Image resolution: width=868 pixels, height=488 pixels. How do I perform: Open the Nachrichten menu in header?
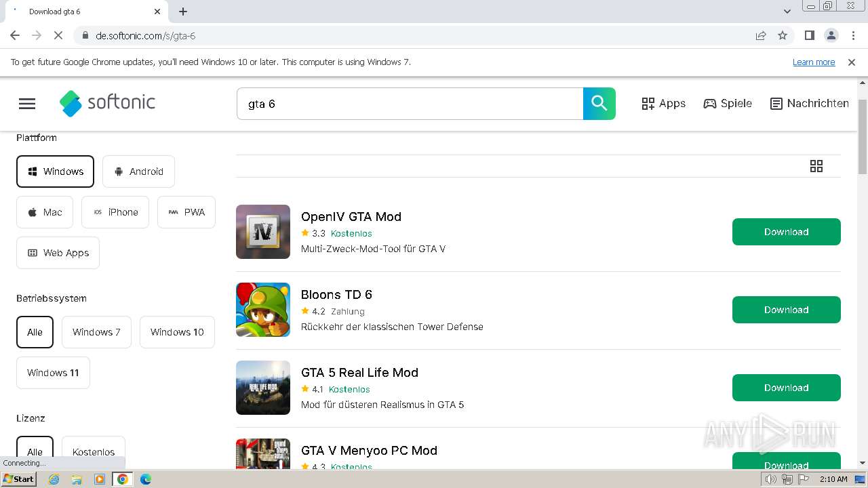click(810, 104)
